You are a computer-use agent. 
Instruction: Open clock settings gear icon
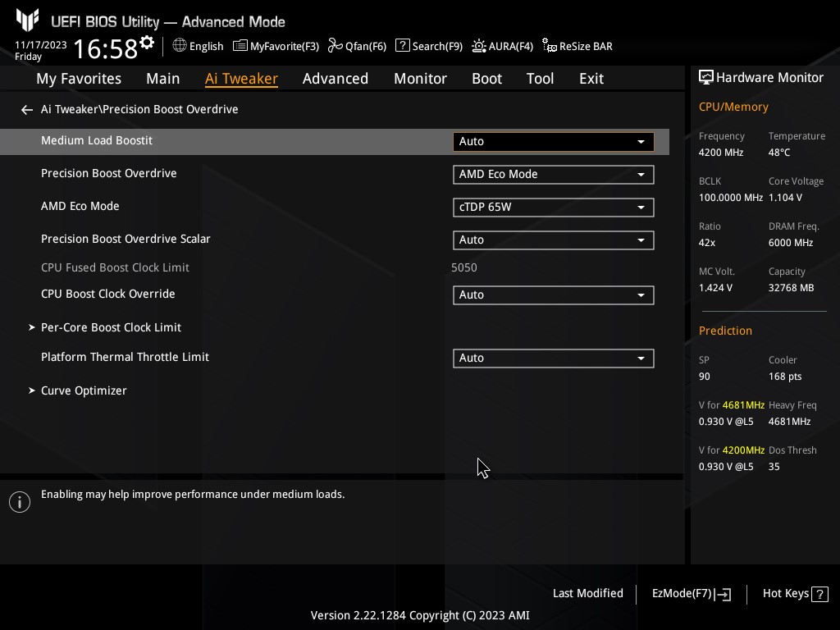147,42
